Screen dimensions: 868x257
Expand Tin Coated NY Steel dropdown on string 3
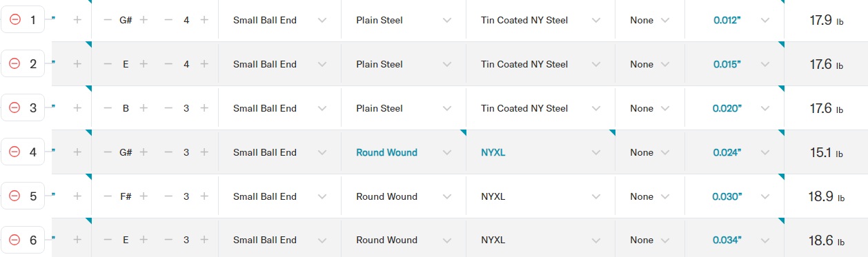(x=540, y=108)
